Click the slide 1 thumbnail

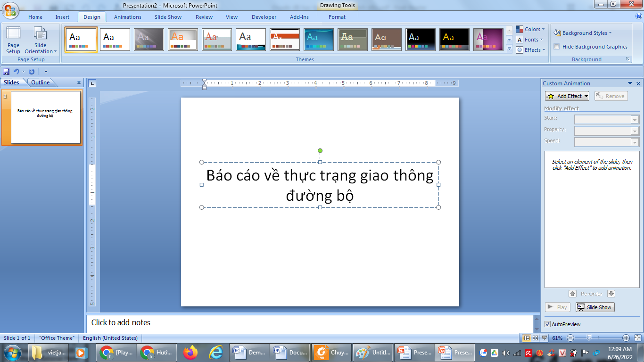tap(46, 117)
